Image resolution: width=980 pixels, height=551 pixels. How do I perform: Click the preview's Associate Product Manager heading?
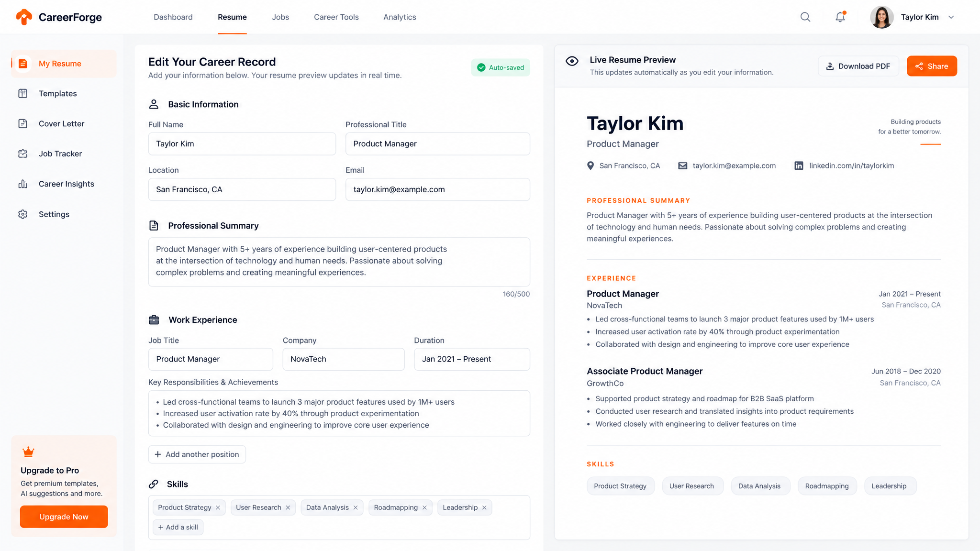(x=645, y=371)
